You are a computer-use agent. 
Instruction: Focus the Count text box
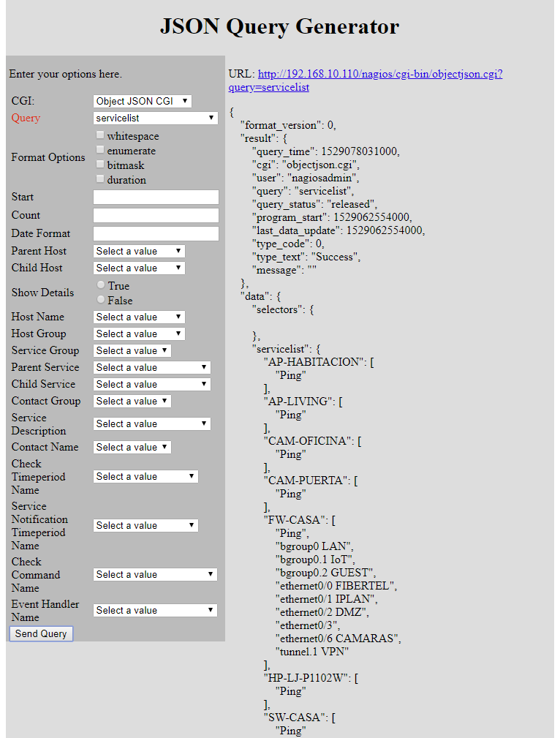156,216
